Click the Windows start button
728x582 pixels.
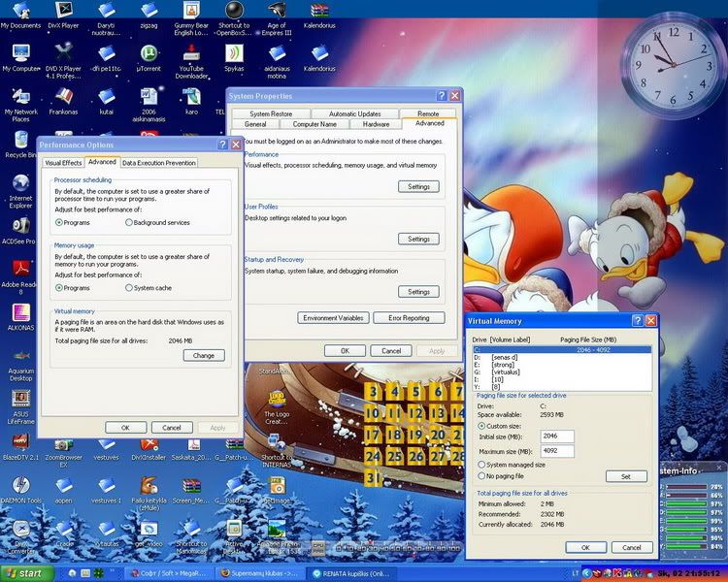pos(27,573)
